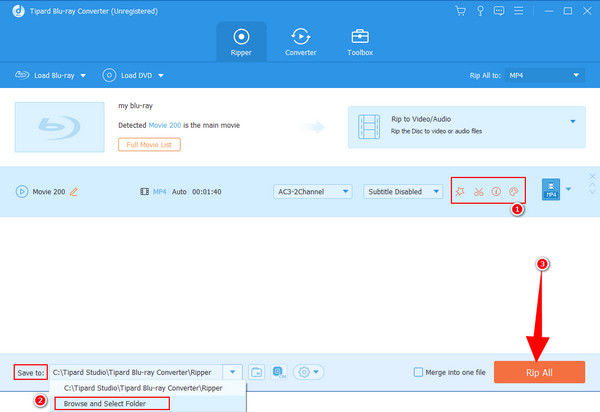Expand the output format arrow beside MP4 icon
The height and width of the screenshot is (412, 600).
pyautogui.click(x=568, y=189)
